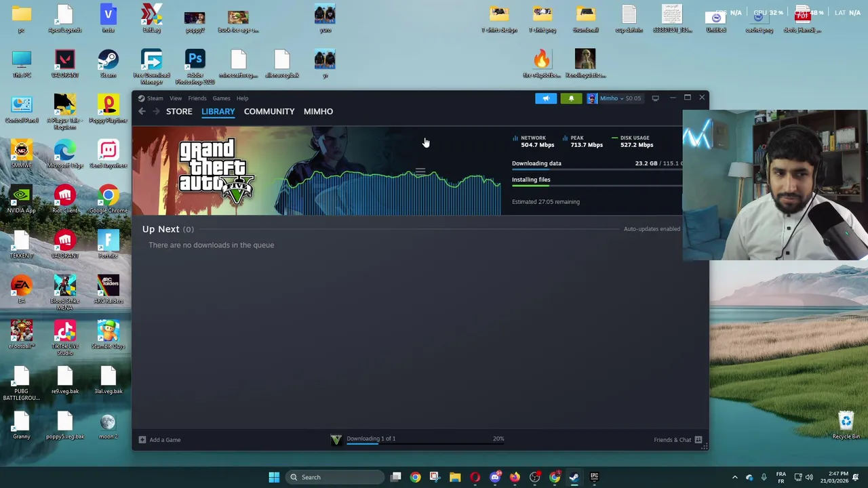This screenshot has width=868, height=488.
Task: Open File Explorer from taskbar
Action: click(x=455, y=477)
